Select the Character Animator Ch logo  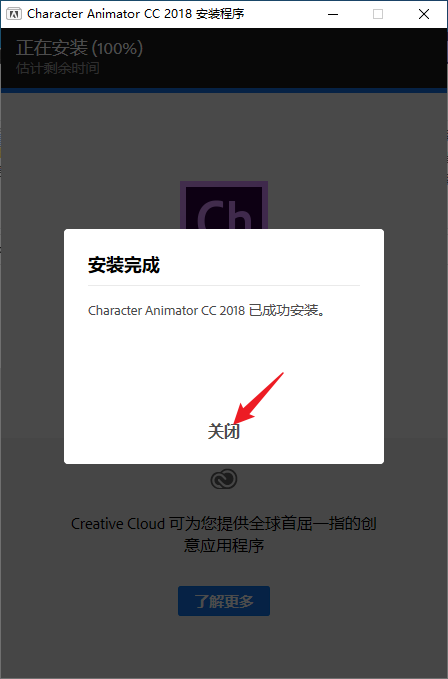[224, 205]
